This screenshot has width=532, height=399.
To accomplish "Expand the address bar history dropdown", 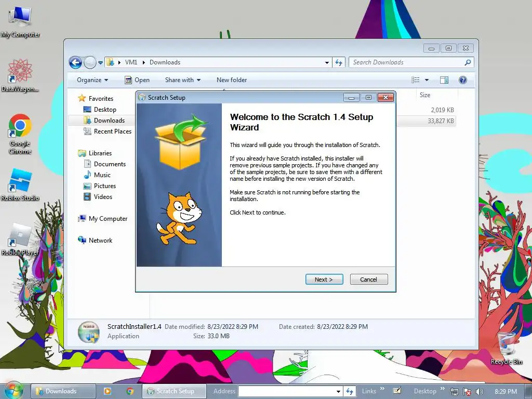I will pyautogui.click(x=327, y=62).
